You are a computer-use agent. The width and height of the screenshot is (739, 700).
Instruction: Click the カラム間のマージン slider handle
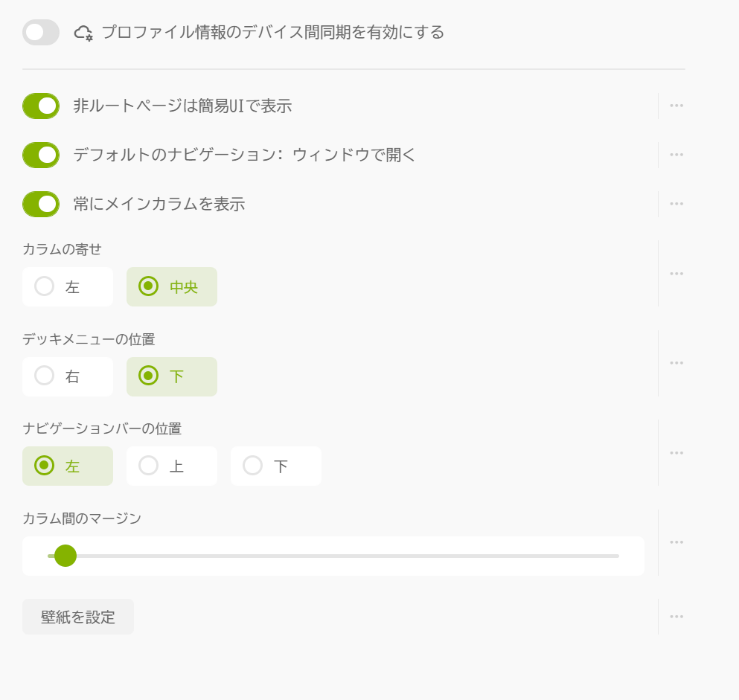66,556
